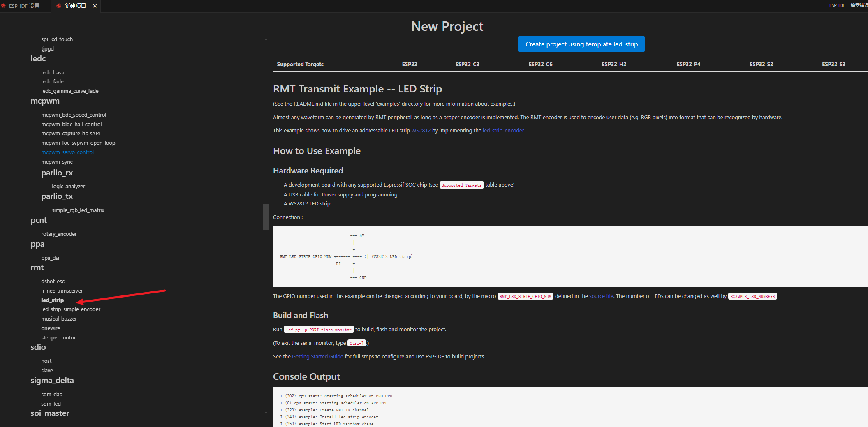
Task: Click Create project using template led_strip button
Action: [581, 44]
